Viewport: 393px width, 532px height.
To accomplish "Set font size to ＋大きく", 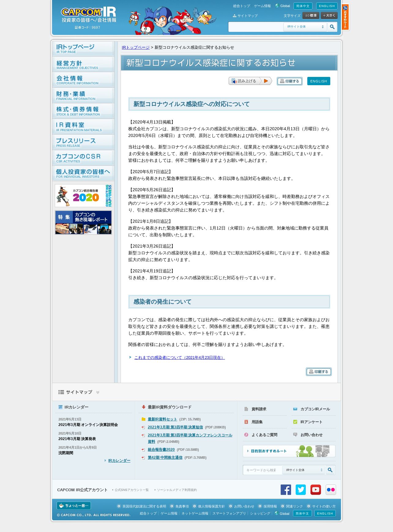I will pos(329,15).
